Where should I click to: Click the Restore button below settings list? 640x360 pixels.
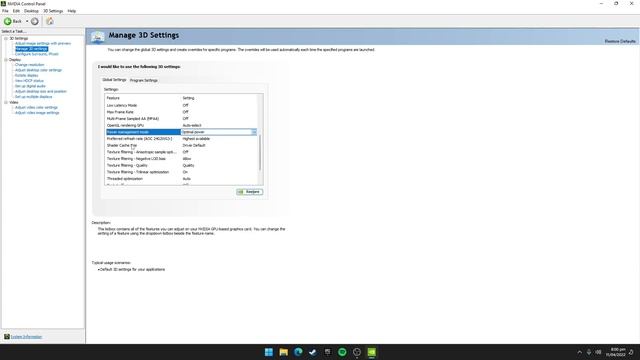point(249,192)
